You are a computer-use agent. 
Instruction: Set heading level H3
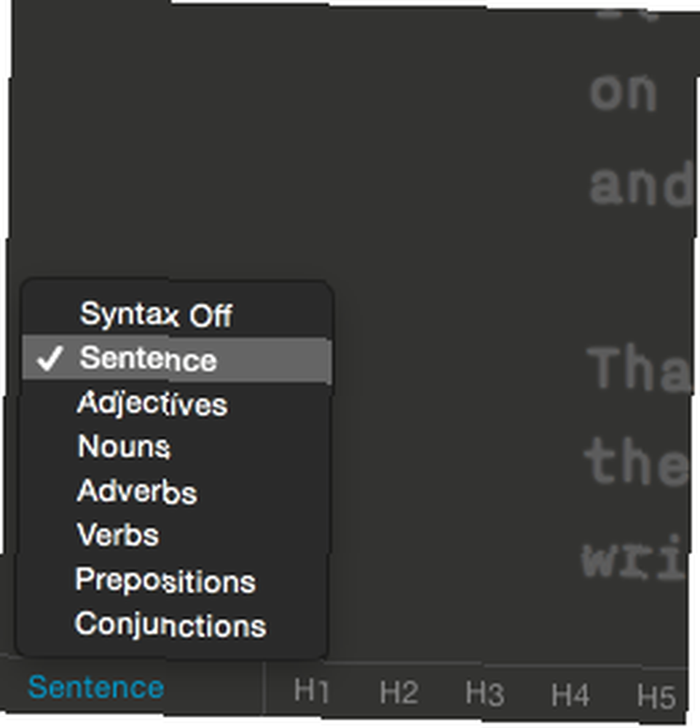(484, 694)
